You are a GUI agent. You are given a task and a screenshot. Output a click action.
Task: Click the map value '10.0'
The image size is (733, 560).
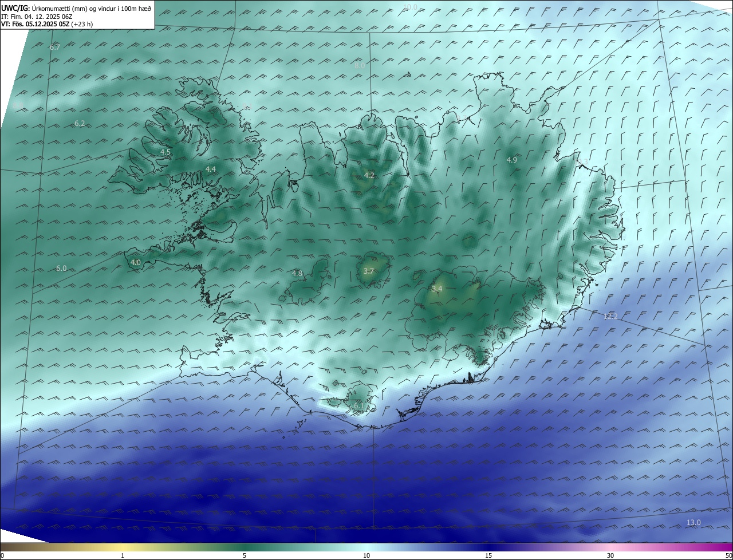coord(410,7)
